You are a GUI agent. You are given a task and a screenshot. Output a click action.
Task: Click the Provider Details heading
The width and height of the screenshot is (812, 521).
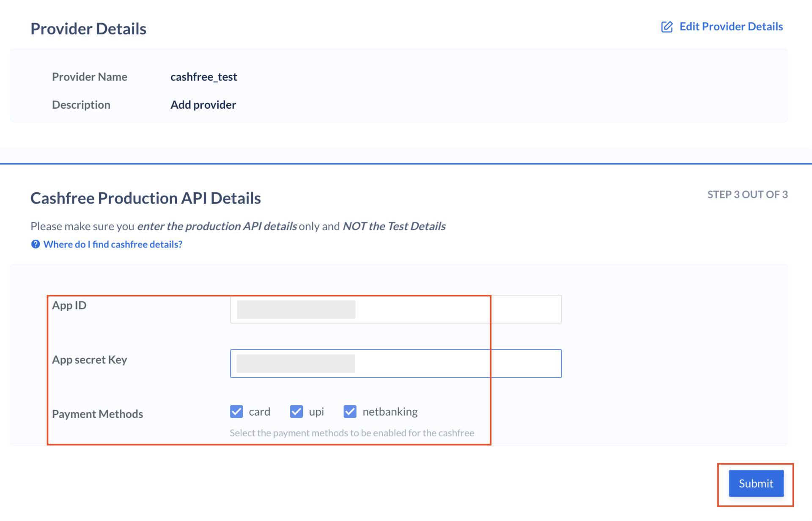coord(88,29)
